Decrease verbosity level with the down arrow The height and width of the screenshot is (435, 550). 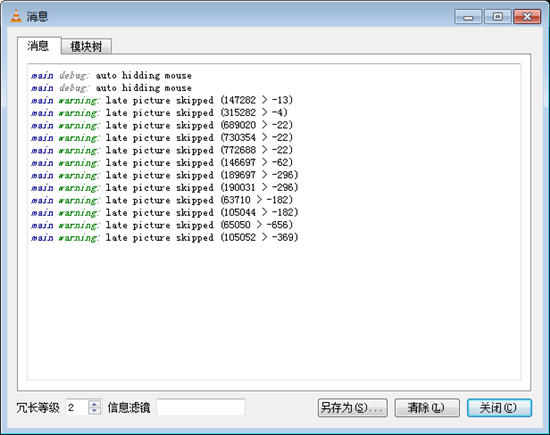(94, 411)
